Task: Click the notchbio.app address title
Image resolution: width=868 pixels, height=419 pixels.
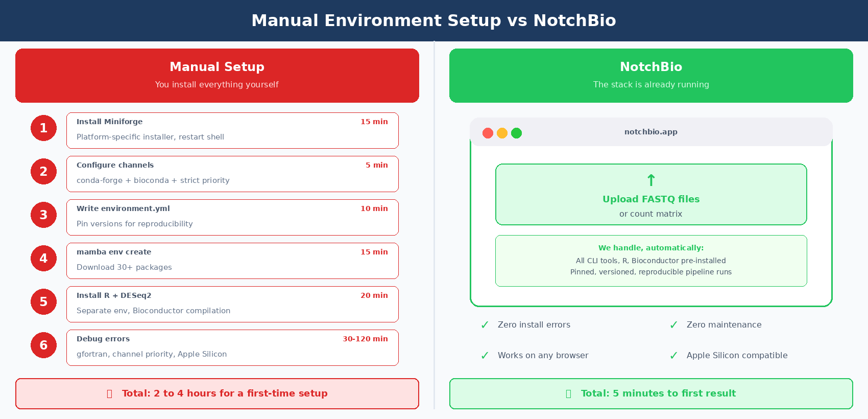Action: [651, 132]
